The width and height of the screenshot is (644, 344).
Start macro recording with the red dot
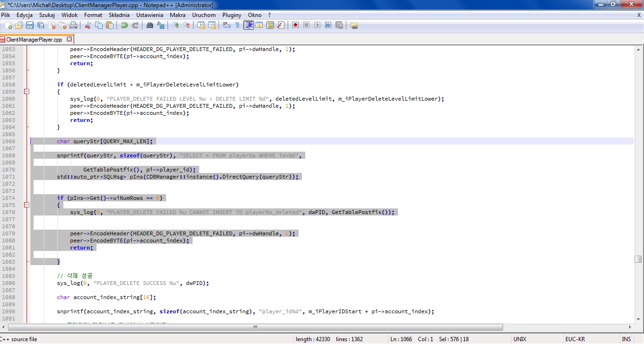coord(296,25)
